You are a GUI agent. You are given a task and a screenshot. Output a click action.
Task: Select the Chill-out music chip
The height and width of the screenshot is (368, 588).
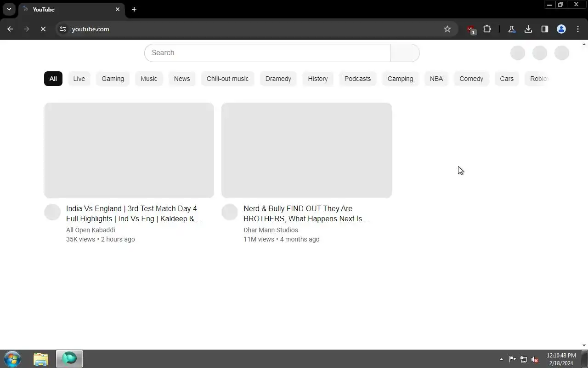[227, 79]
